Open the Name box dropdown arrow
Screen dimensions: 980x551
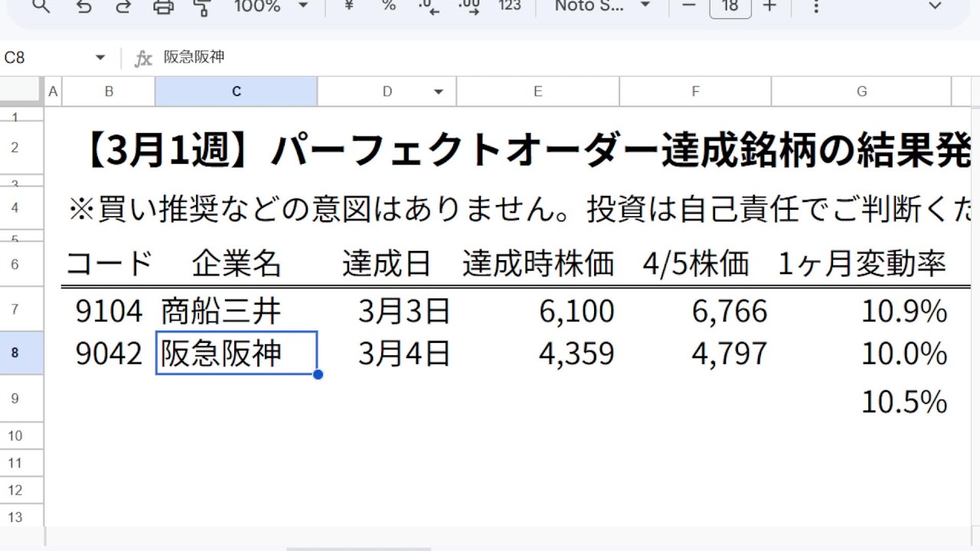[x=100, y=57]
